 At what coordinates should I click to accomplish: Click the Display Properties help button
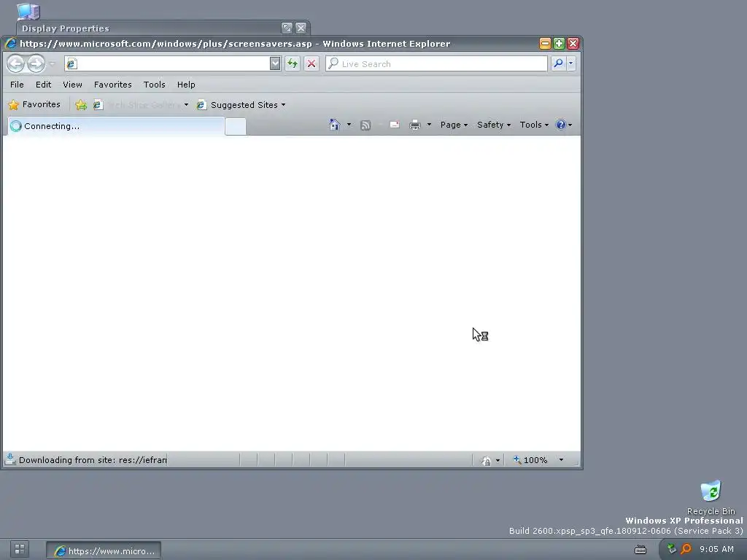pyautogui.click(x=287, y=28)
